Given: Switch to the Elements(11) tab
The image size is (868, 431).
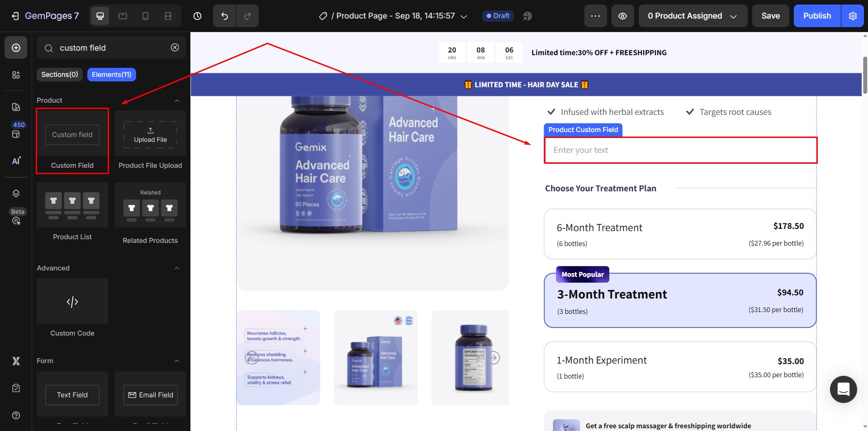Looking at the screenshot, I should pyautogui.click(x=111, y=75).
